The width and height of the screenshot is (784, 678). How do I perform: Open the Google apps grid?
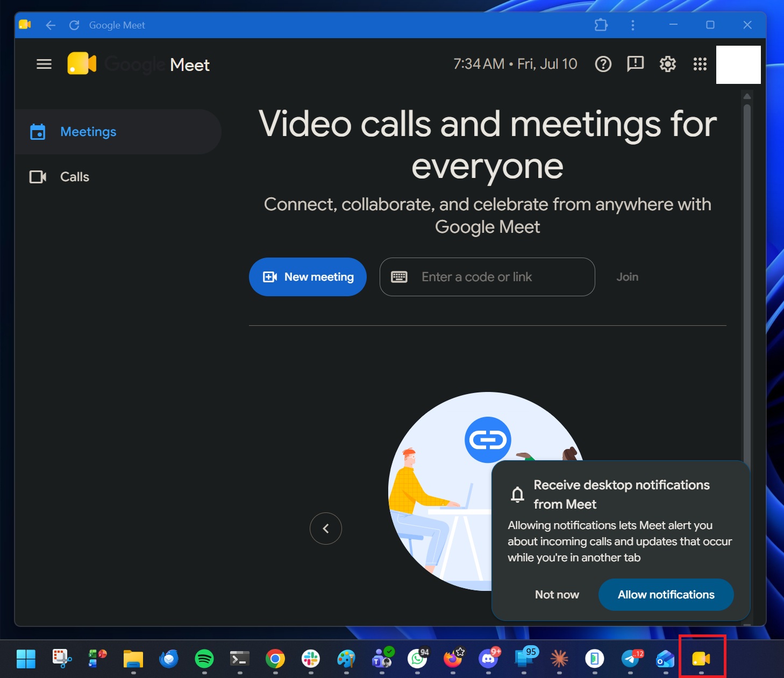700,65
